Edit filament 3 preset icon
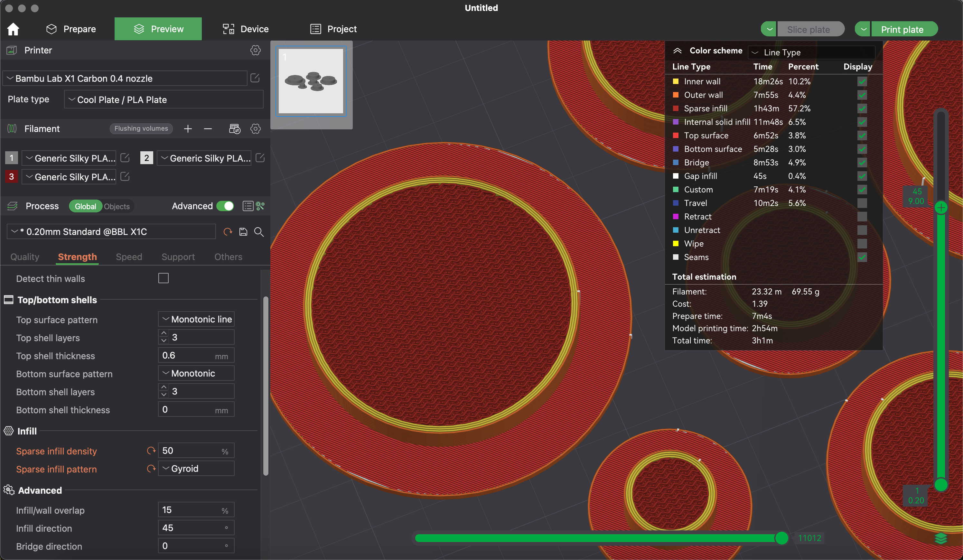Screen dimensions: 963x560 click(125, 176)
